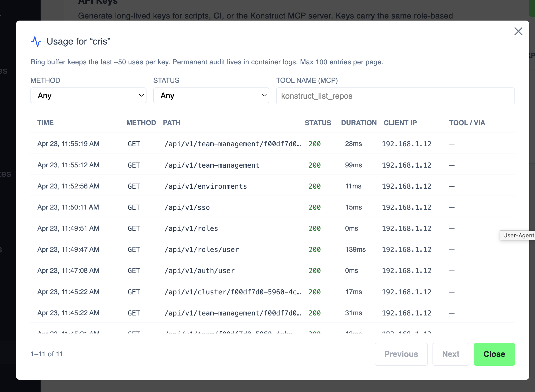Click the 200 status in the /api/v1/sso row
Viewport: 535px width, 392px height.
315,207
